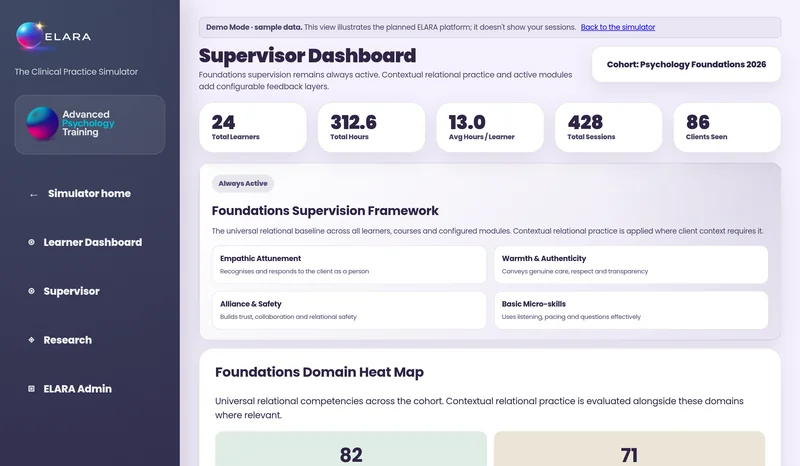Open the Basic Micro-skills card
This screenshot has height=466, width=800.
pos(631,310)
